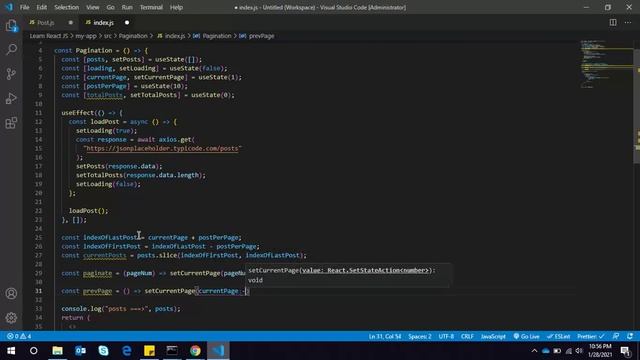Click 'Learn React JS' breadcrumb
640x360 pixels.
tap(49, 36)
